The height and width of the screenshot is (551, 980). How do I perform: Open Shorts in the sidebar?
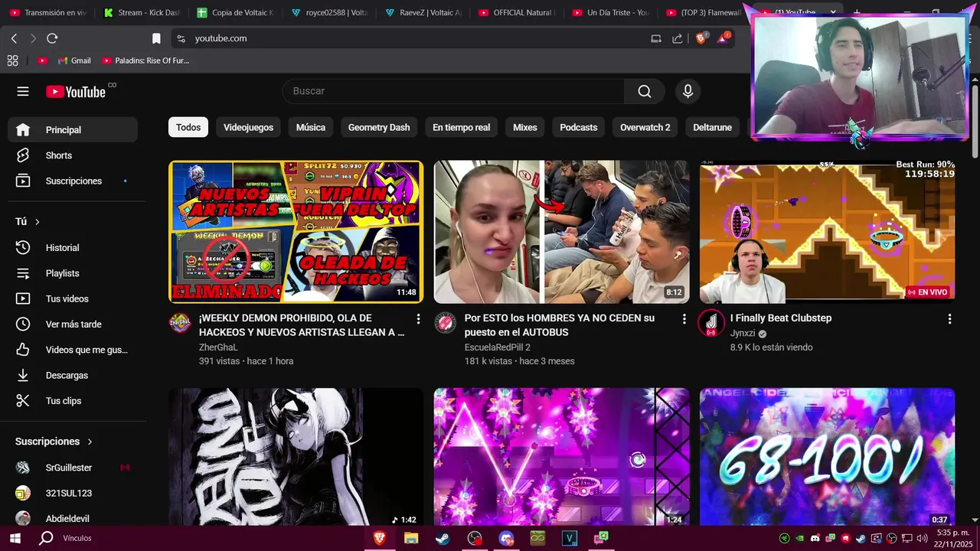click(73, 155)
